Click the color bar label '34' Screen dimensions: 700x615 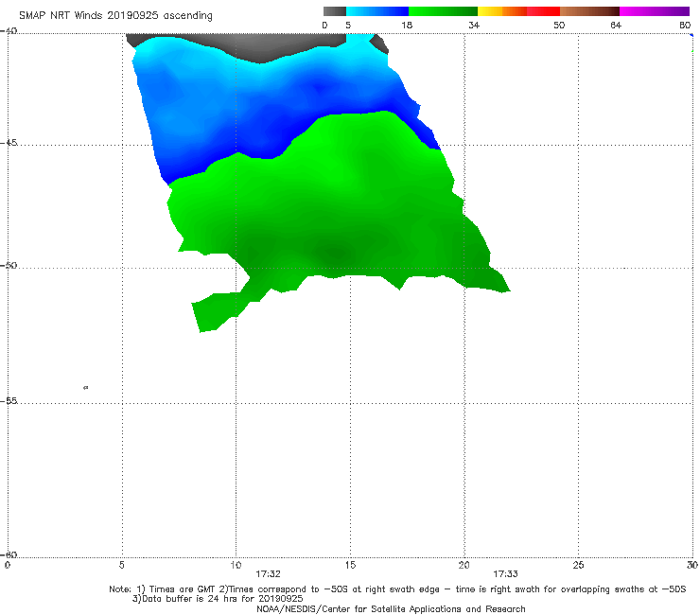click(474, 25)
